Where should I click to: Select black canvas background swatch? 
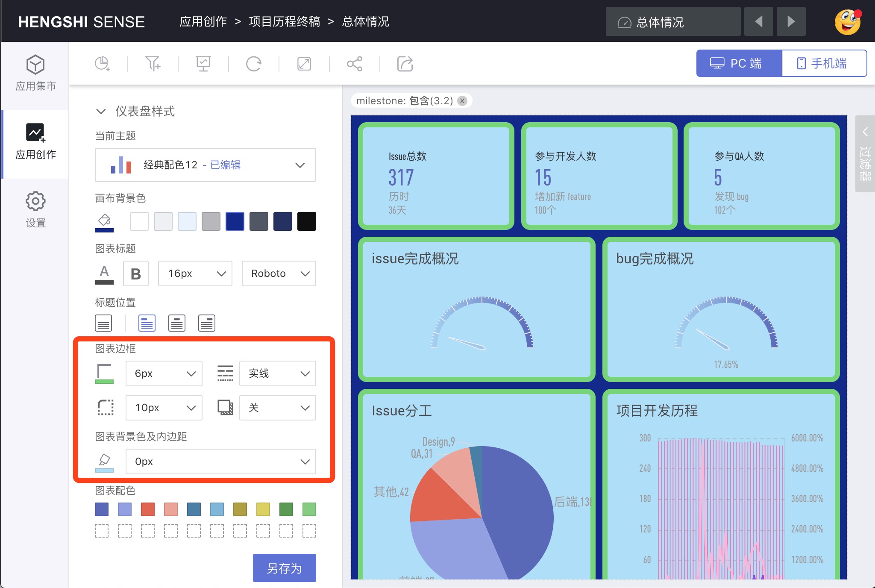click(x=307, y=221)
